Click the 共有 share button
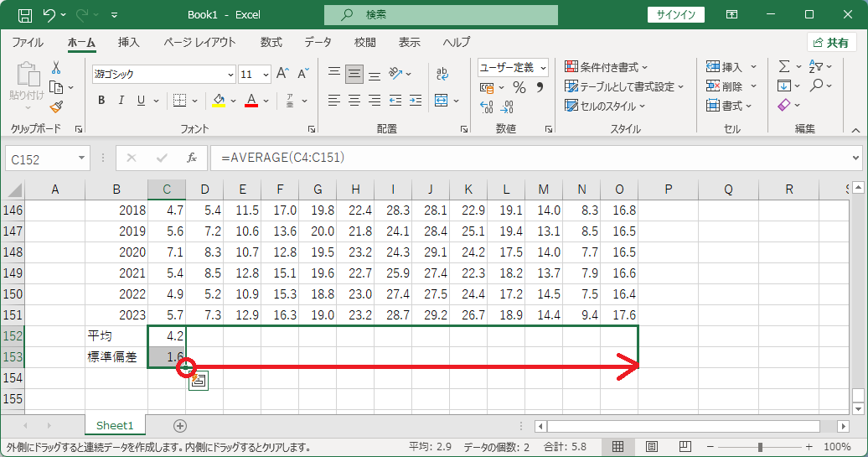This screenshot has width=868, height=457. click(x=831, y=43)
